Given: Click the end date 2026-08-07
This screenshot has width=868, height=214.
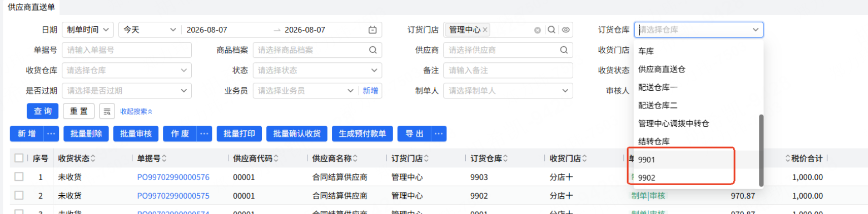Looking at the screenshot, I should pyautogui.click(x=305, y=30).
